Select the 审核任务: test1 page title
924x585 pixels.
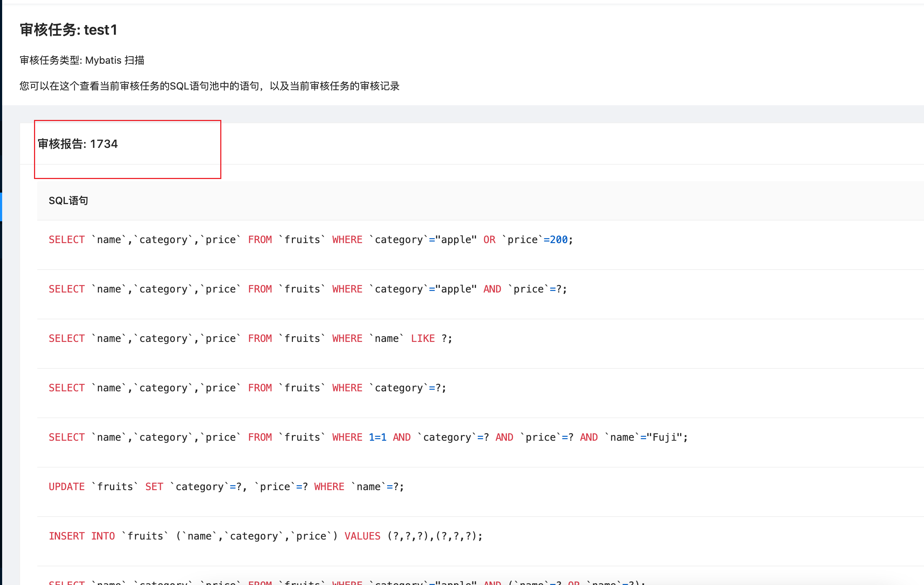coord(69,30)
